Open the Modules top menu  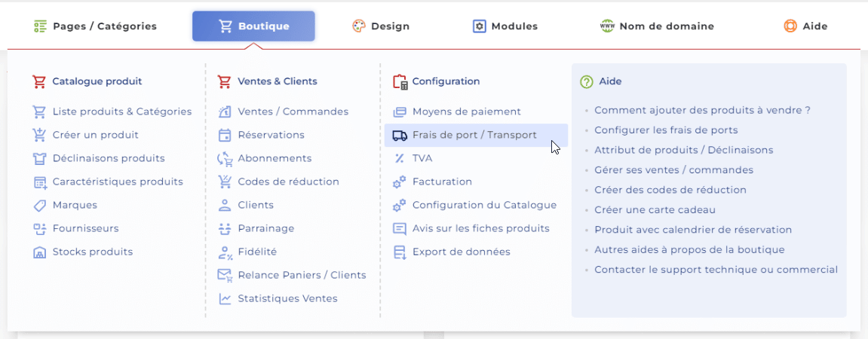(x=505, y=26)
